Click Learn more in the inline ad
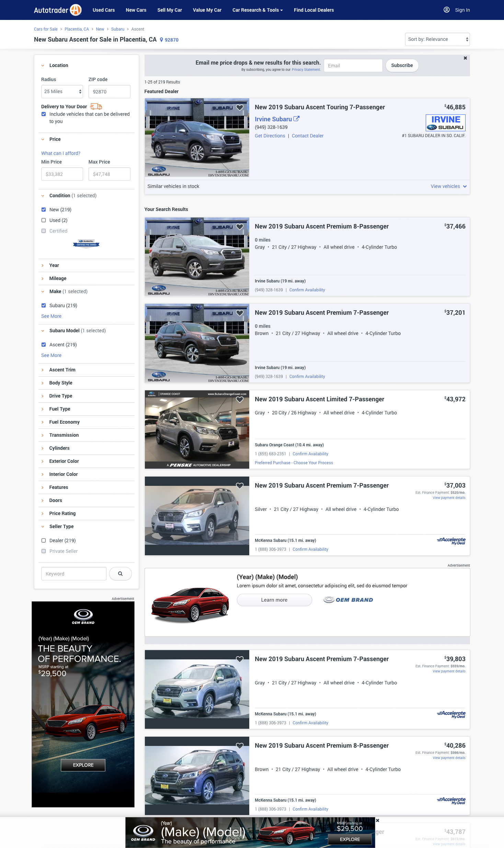Screen dimensions: 504x848 274,600
